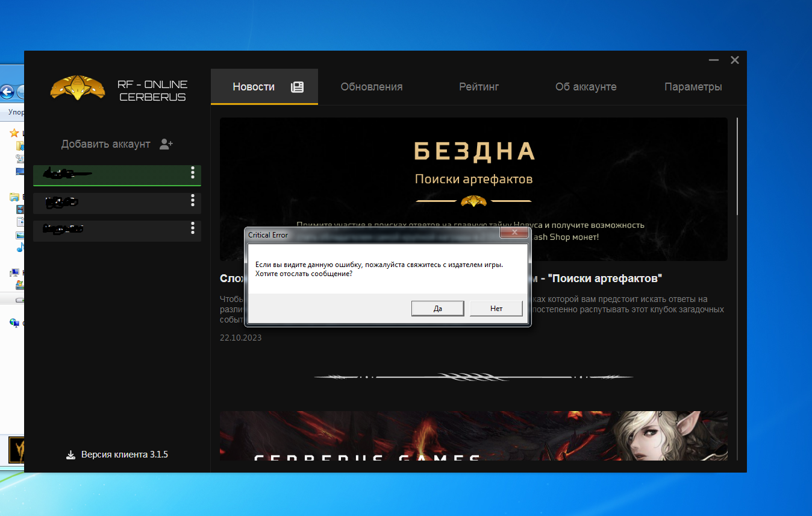Click the golden Cerberus launcher logo
812x516 pixels.
[x=77, y=87]
